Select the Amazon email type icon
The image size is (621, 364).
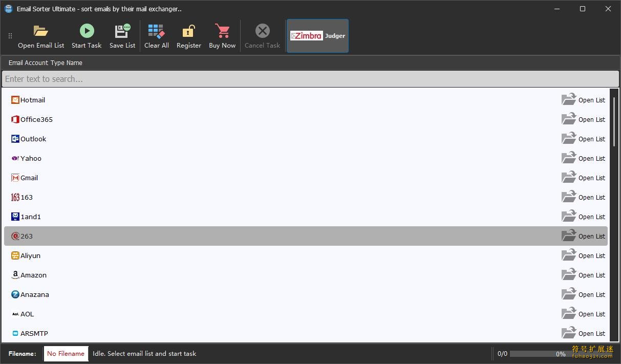pyautogui.click(x=15, y=275)
